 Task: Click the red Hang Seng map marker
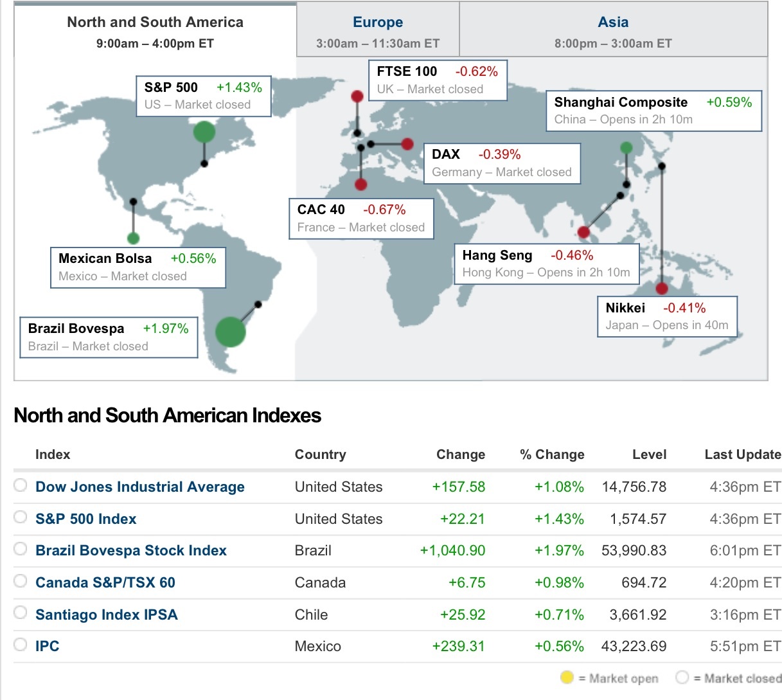pos(583,232)
